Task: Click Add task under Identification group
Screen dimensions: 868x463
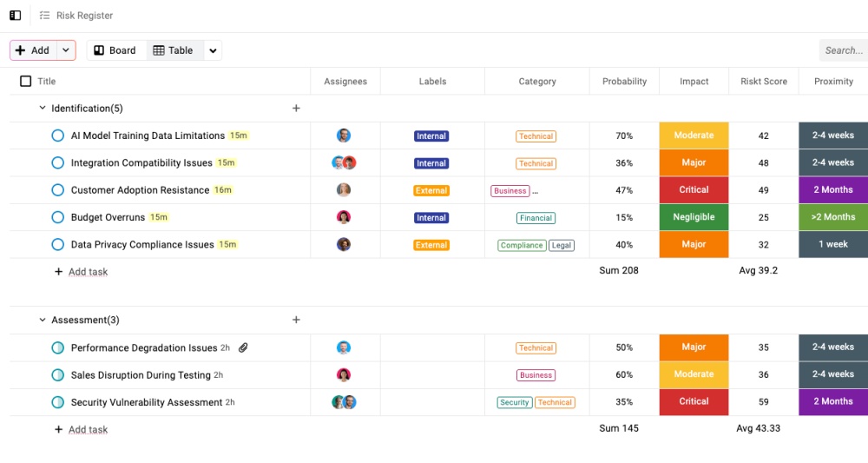Action: tap(88, 272)
